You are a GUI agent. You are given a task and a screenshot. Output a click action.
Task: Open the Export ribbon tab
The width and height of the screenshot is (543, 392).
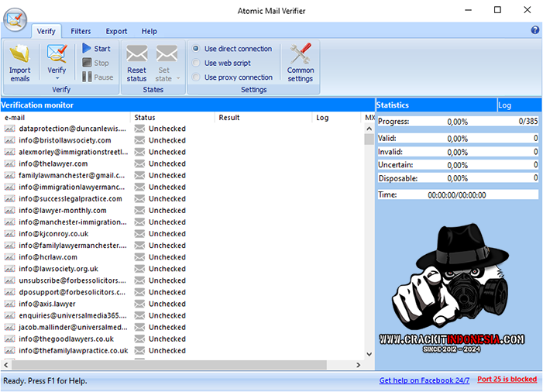pos(116,32)
